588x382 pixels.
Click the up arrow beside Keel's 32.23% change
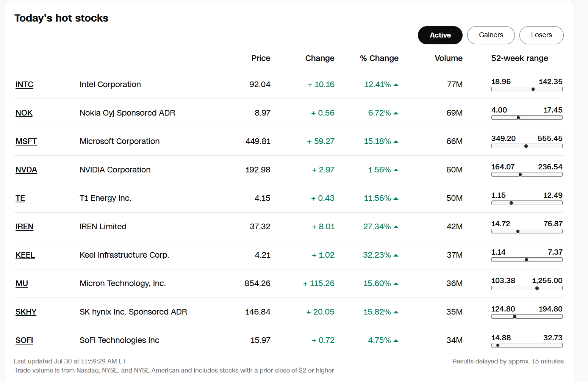pos(396,255)
